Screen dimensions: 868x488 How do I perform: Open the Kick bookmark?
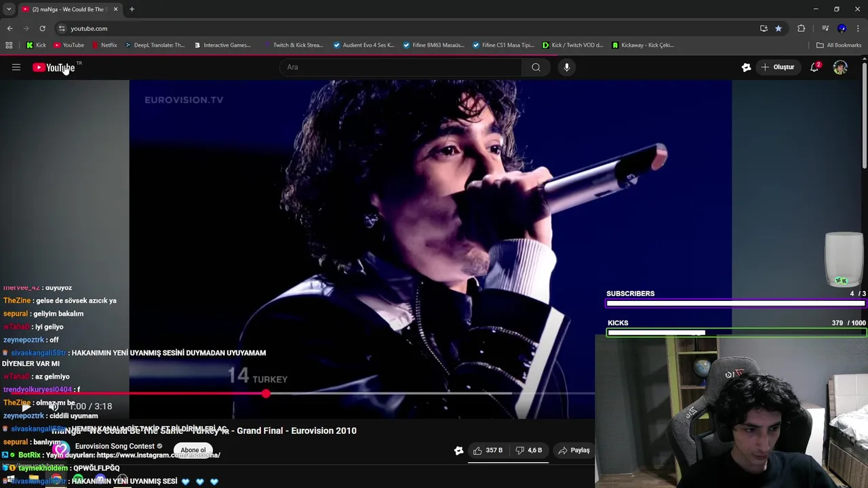click(x=36, y=45)
